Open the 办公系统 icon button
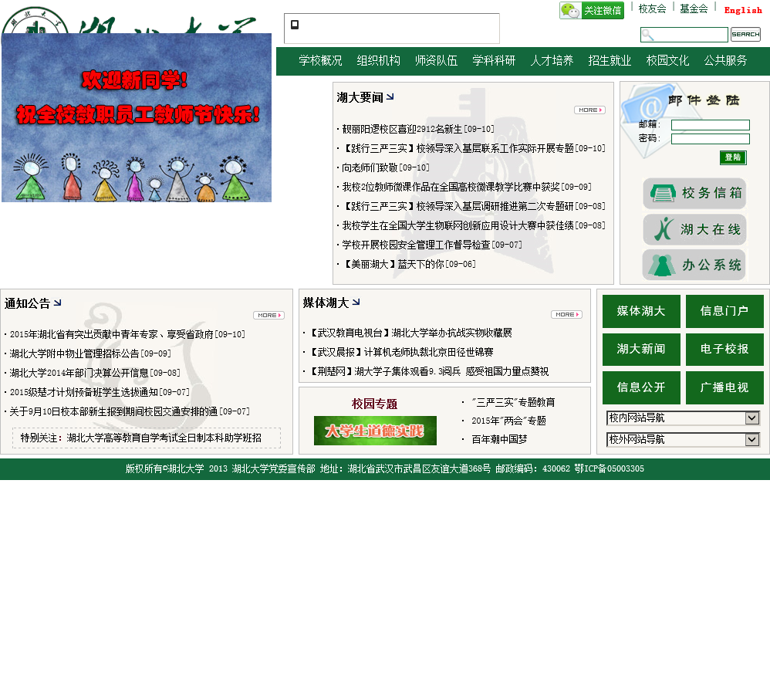The width and height of the screenshot is (770, 700). click(x=694, y=265)
